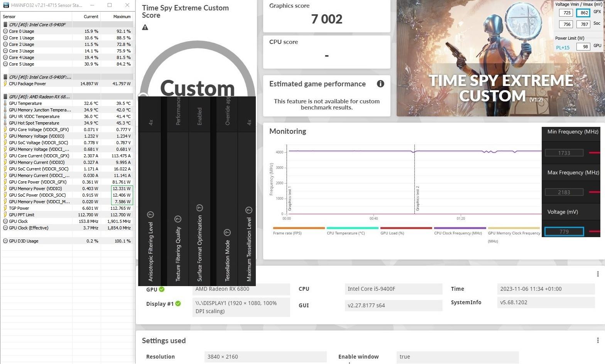The height and width of the screenshot is (364, 605).
Task: Open Tessellation Mode Override dropdown
Action: click(227, 111)
